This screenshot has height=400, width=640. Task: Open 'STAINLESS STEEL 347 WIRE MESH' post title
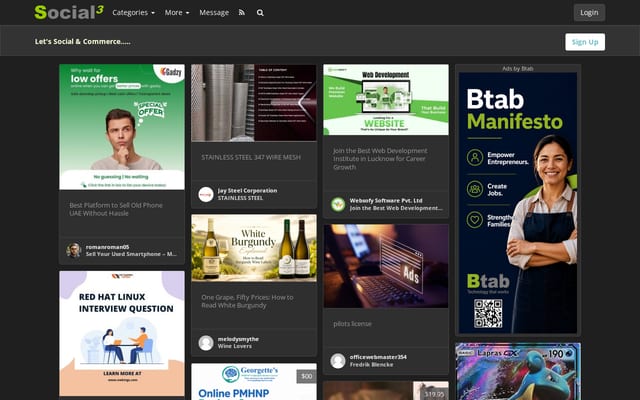[x=251, y=157]
